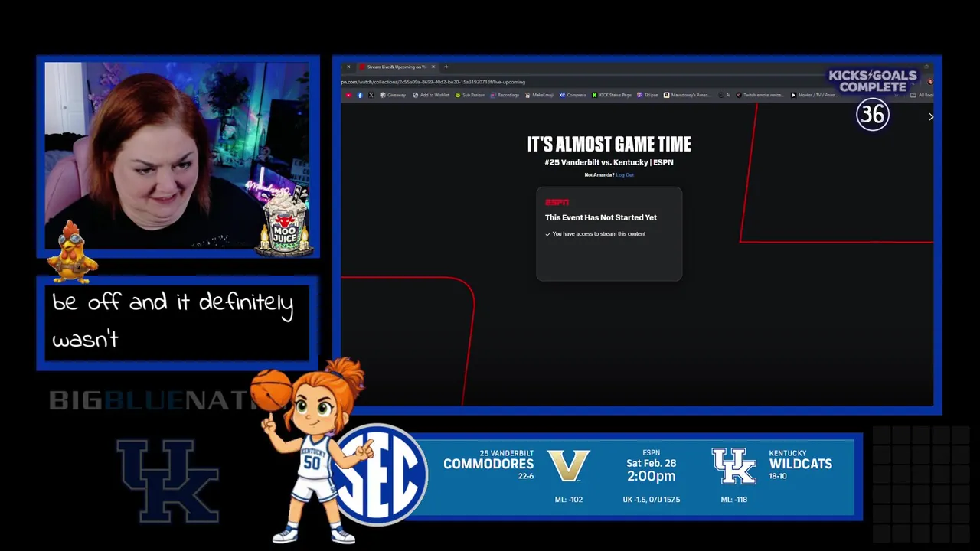The height and width of the screenshot is (551, 980).
Task: Click the next arrow at right edge
Action: click(931, 117)
